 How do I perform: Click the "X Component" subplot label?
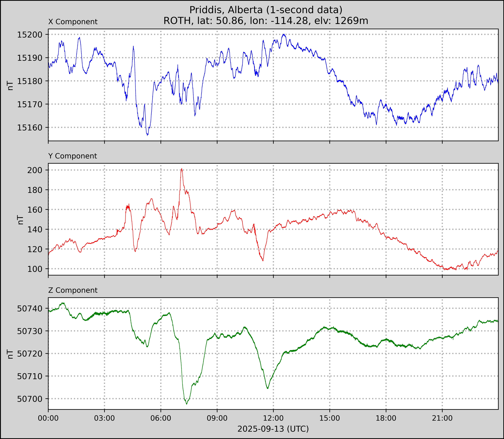[x=73, y=22]
